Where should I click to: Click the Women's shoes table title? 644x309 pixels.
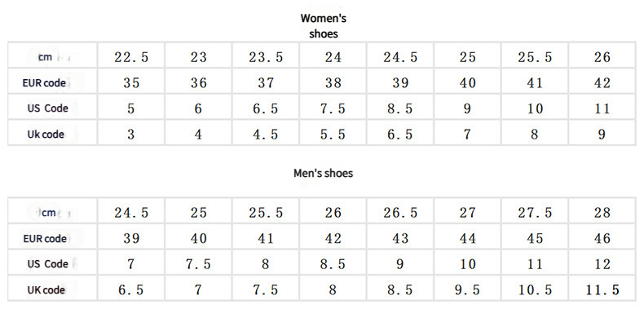click(324, 26)
